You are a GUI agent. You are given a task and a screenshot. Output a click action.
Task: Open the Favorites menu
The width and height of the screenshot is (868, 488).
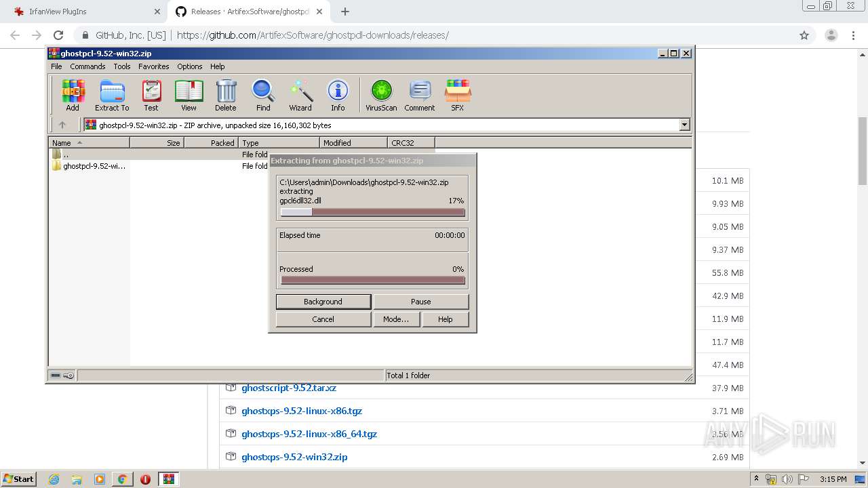point(154,66)
